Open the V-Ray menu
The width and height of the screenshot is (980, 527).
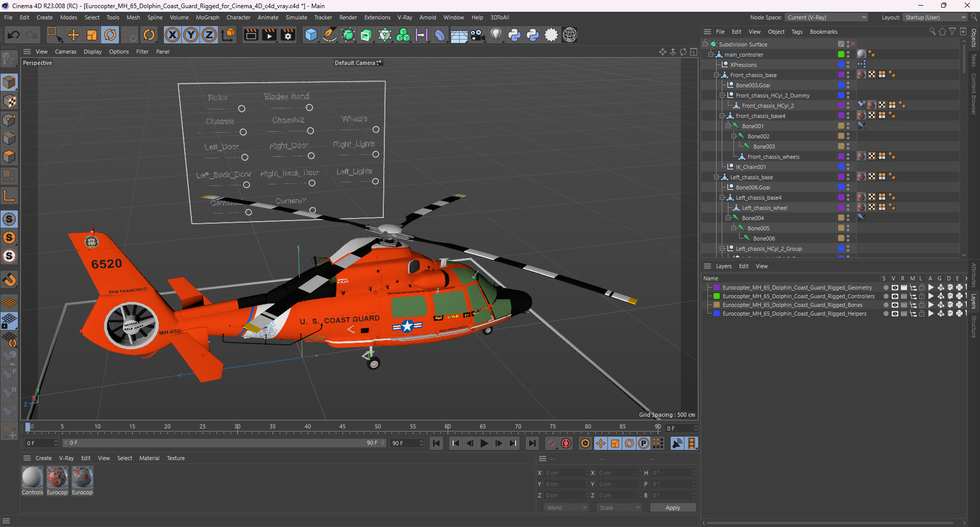pyautogui.click(x=405, y=17)
